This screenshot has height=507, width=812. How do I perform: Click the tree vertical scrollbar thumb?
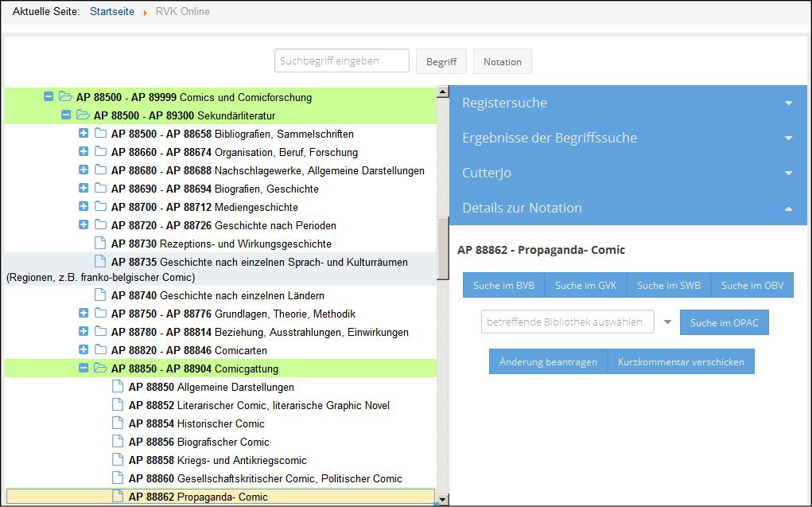(442, 249)
